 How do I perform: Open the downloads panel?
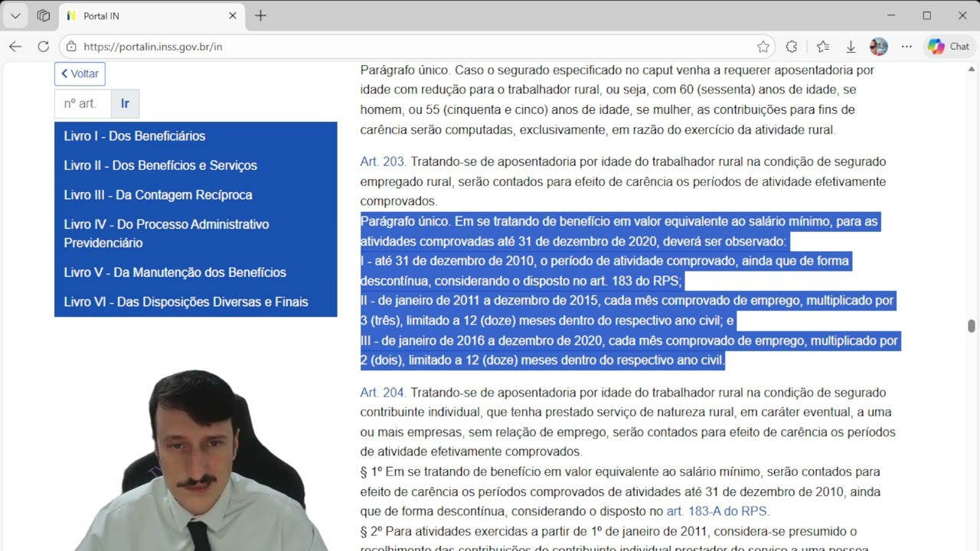pos(851,47)
